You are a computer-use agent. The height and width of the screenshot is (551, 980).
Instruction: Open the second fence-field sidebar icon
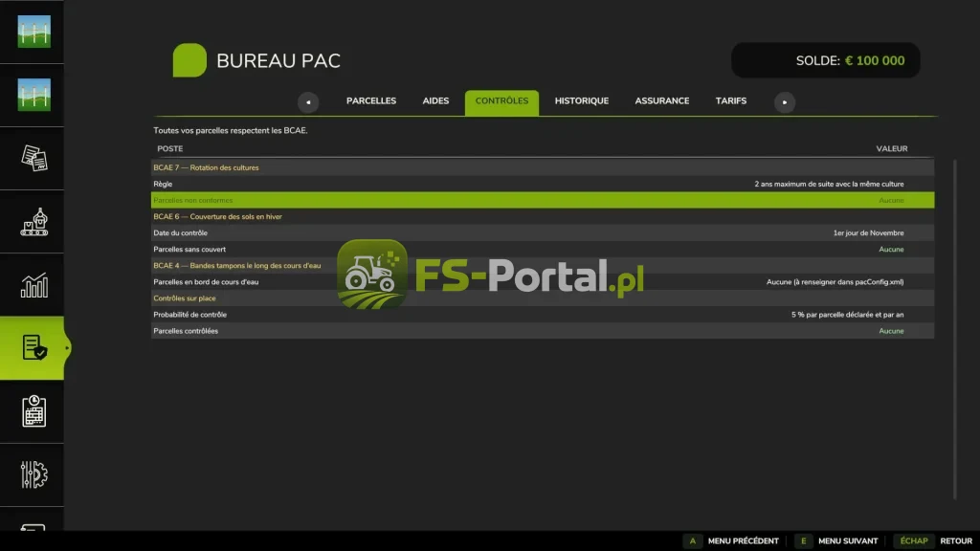pos(33,95)
